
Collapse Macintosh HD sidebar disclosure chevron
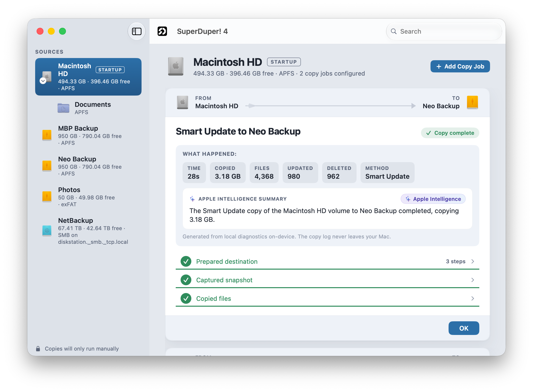43,81
